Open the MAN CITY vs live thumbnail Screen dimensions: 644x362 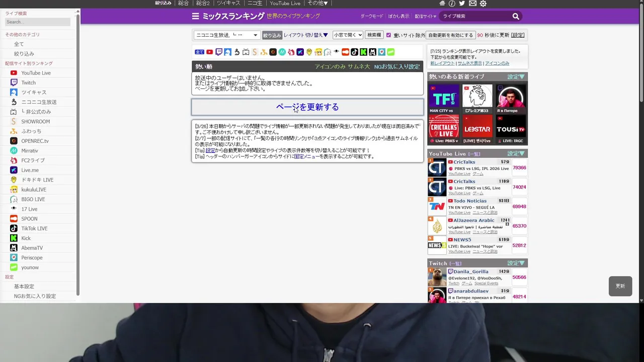coord(443,99)
